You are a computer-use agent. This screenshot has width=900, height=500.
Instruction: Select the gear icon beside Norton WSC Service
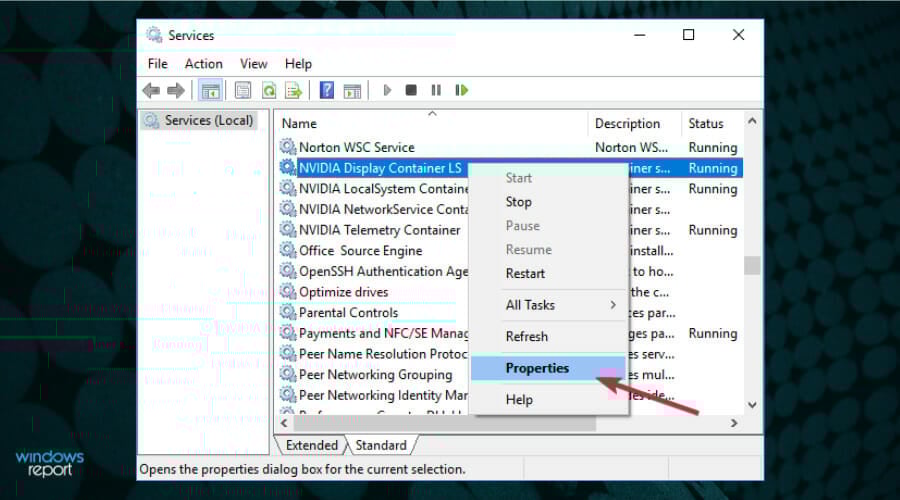(x=288, y=147)
